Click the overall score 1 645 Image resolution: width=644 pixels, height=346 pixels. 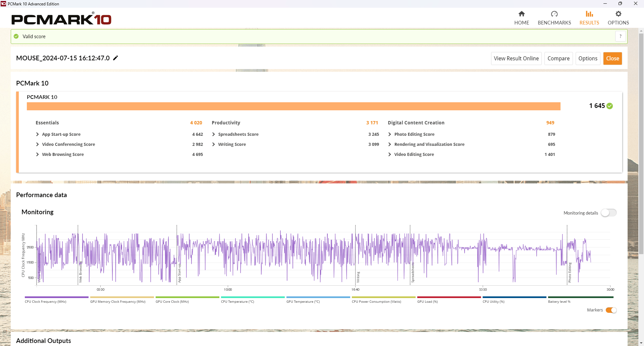[597, 106]
